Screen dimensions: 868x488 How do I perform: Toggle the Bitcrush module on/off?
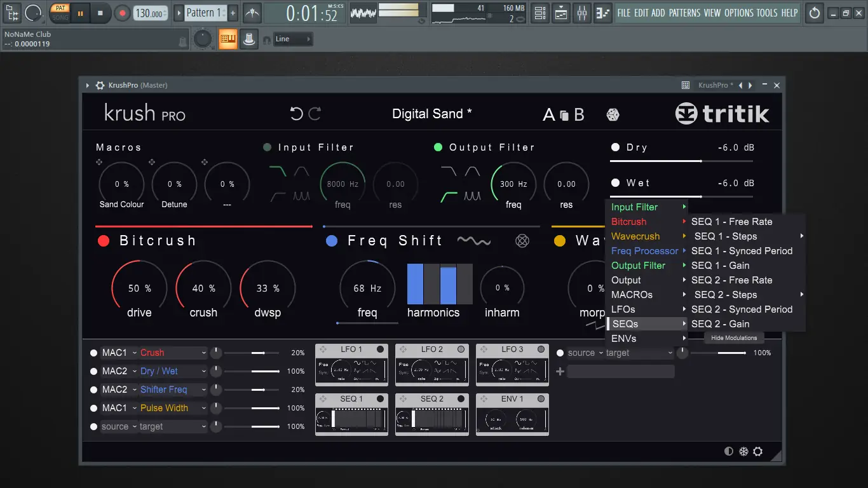coord(104,241)
